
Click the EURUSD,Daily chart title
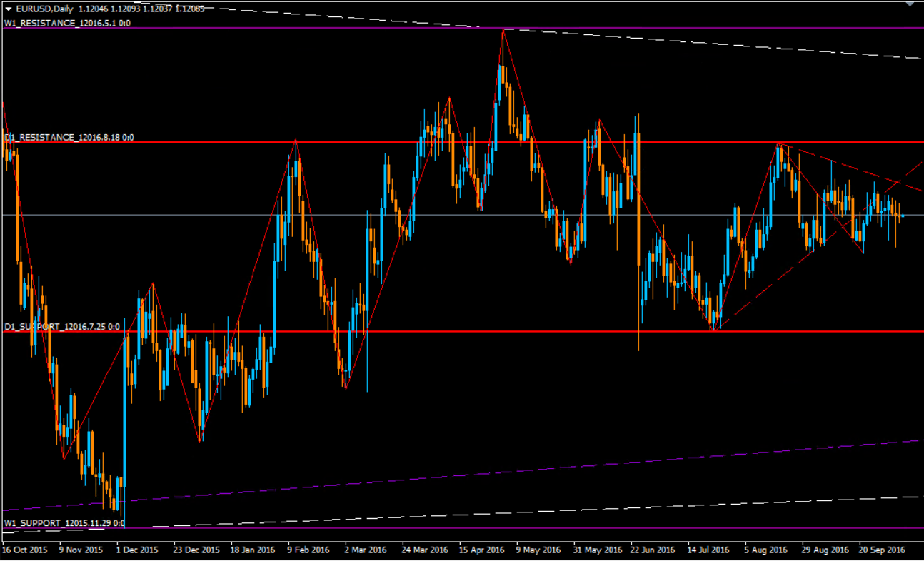point(43,9)
